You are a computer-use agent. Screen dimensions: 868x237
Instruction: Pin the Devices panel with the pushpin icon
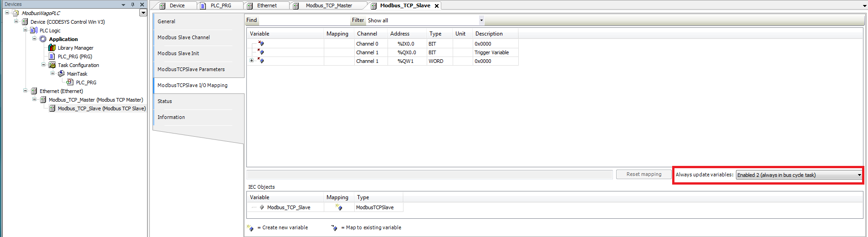coord(133,5)
